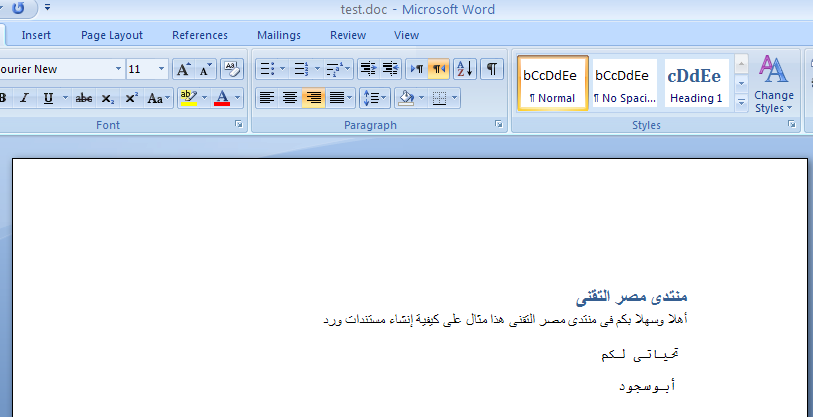Image resolution: width=813 pixels, height=417 pixels.
Task: Open the Change Case menu
Action: pos(158,98)
